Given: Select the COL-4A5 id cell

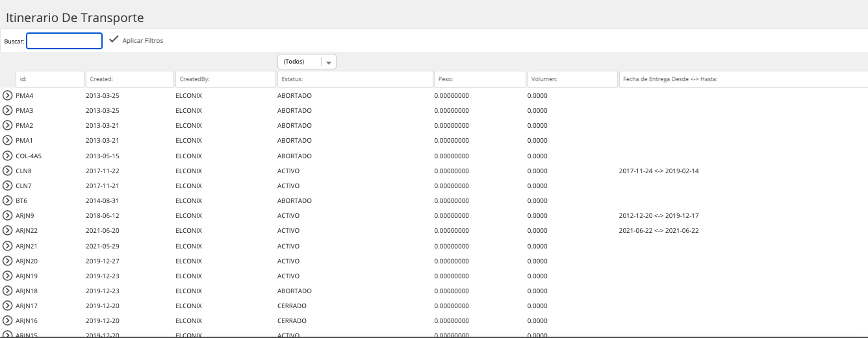Looking at the screenshot, I should (29, 156).
